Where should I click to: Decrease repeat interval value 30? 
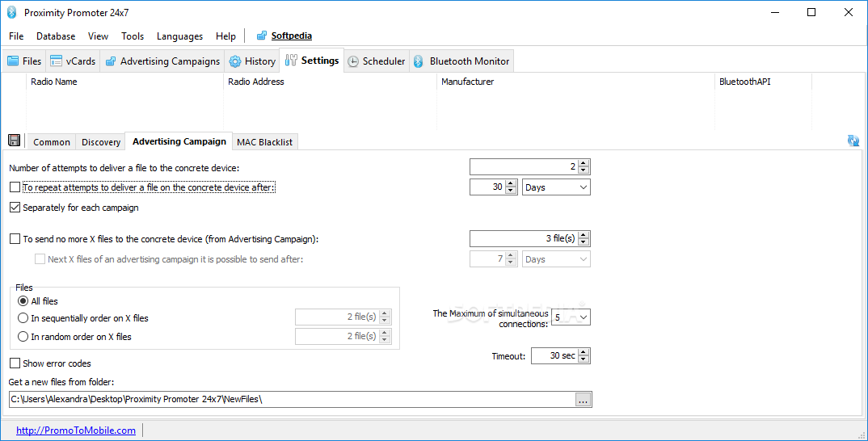511,191
